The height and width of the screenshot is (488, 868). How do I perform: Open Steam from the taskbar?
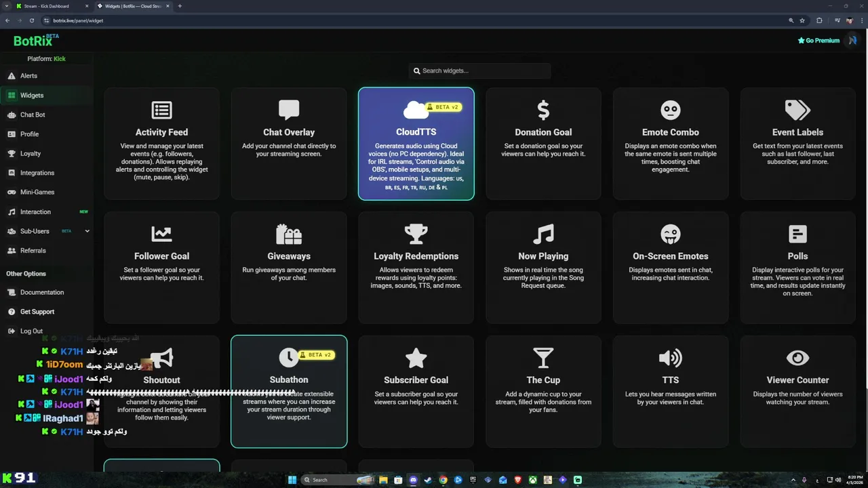coord(428,480)
